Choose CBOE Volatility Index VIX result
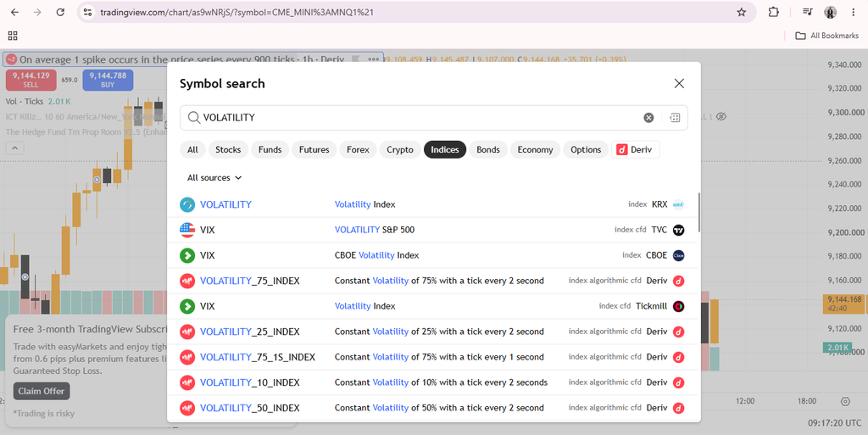This screenshot has width=868, height=435. (433, 255)
